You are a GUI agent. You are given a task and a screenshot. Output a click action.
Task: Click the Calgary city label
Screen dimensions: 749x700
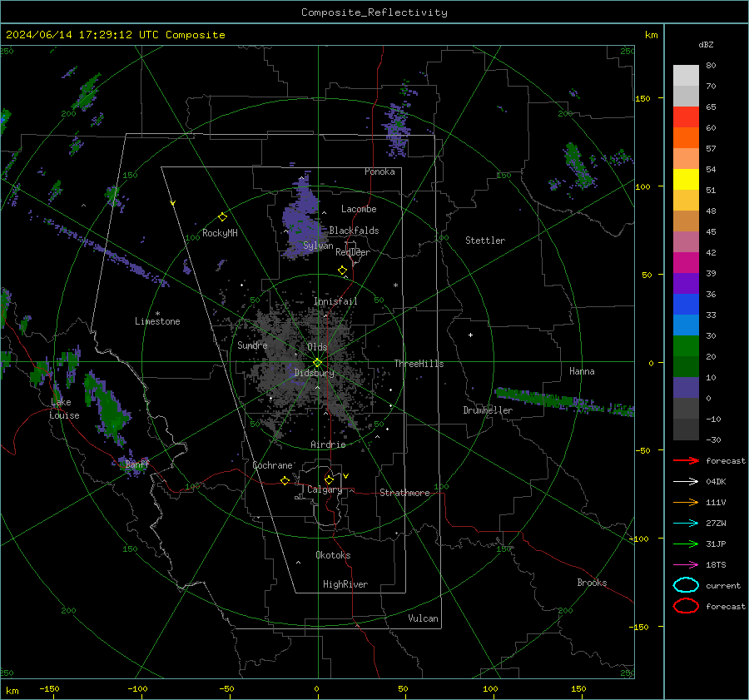(325, 489)
